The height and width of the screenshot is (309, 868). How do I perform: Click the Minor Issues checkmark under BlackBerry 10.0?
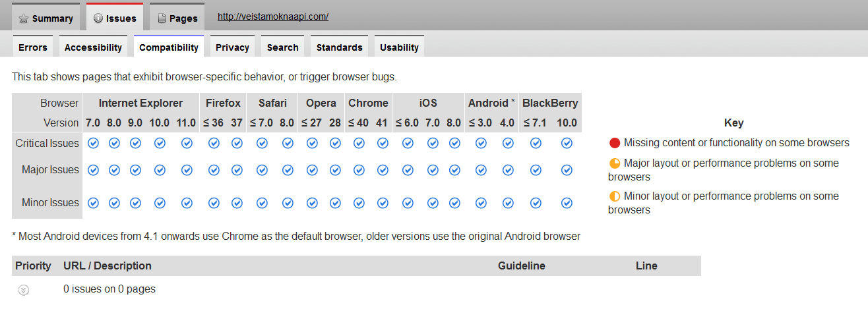pyautogui.click(x=567, y=203)
